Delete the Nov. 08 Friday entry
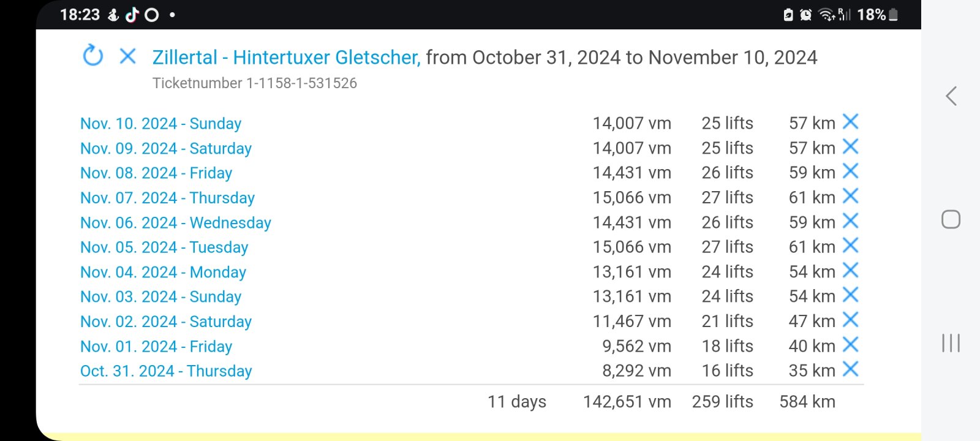Image resolution: width=980 pixels, height=441 pixels. point(850,171)
